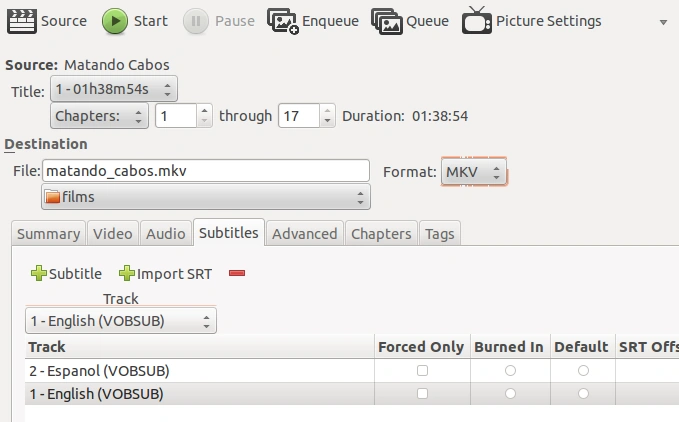Image resolution: width=679 pixels, height=422 pixels.
Task: Click the red remove subtitle icon
Action: 237,274
